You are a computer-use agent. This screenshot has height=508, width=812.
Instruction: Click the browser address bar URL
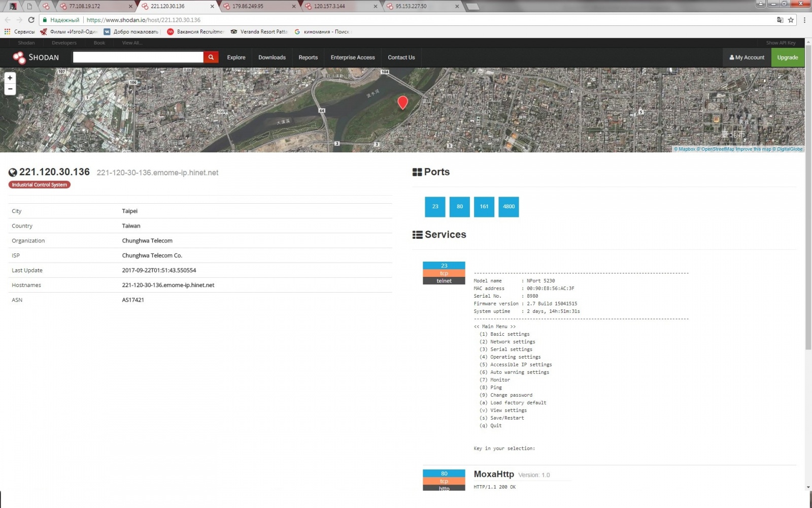point(144,20)
